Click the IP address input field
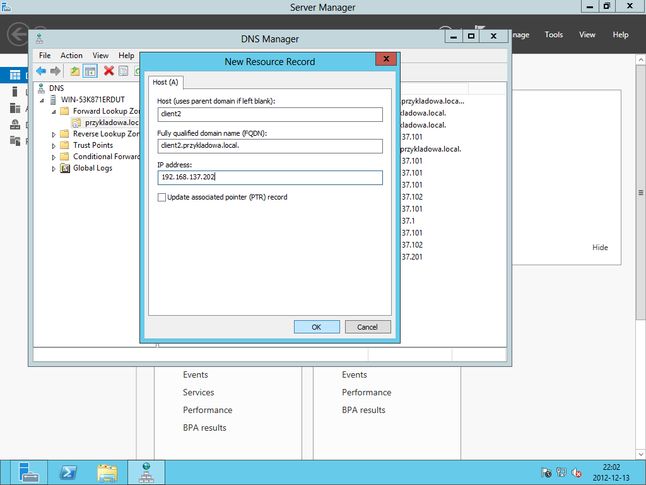This screenshot has height=485, width=646. pyautogui.click(x=270, y=178)
